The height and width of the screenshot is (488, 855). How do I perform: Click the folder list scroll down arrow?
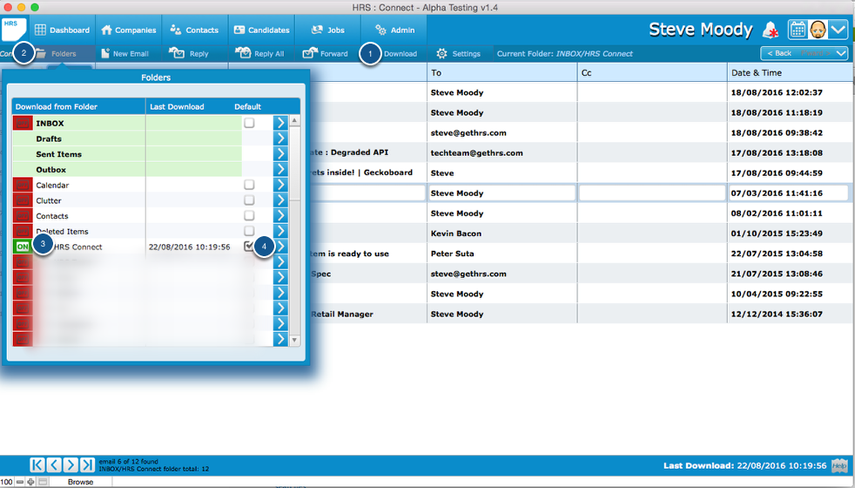pos(294,340)
